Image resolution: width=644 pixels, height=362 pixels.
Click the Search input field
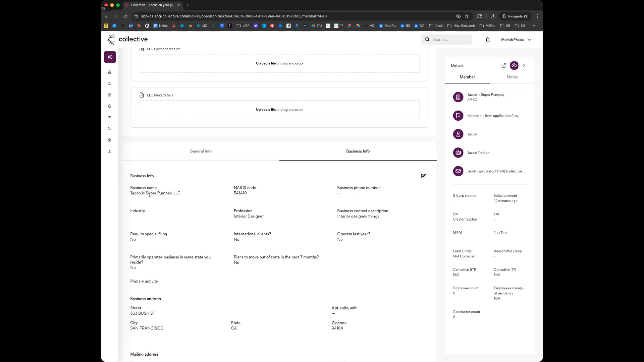point(449,40)
